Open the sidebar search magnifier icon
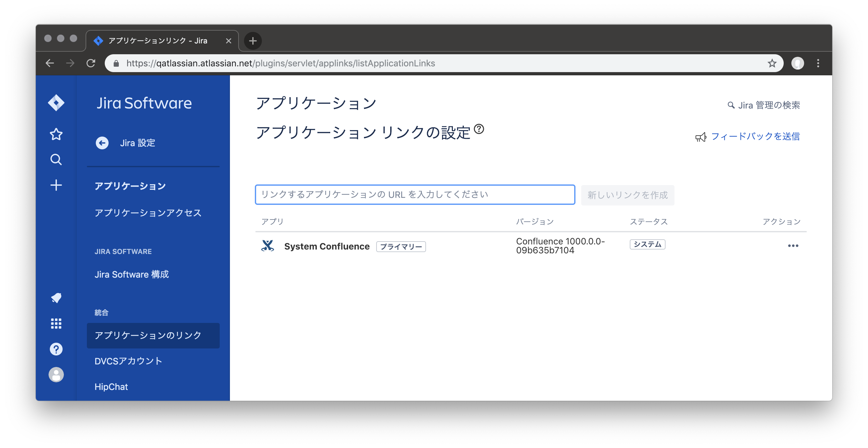Screen dimensions: 868x448 56,160
